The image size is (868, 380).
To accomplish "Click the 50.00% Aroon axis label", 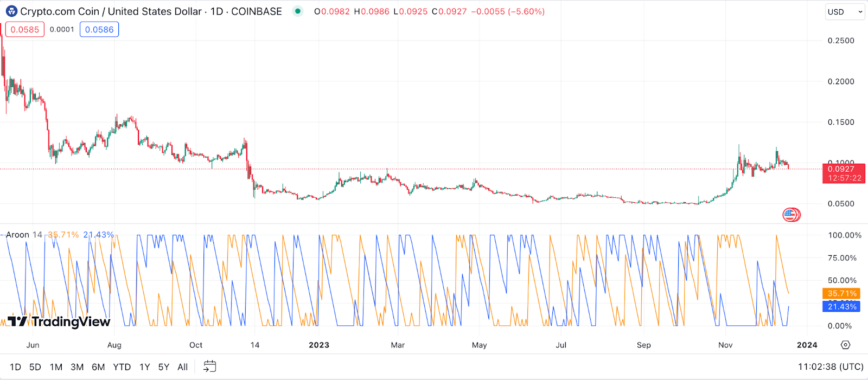I will (x=843, y=280).
